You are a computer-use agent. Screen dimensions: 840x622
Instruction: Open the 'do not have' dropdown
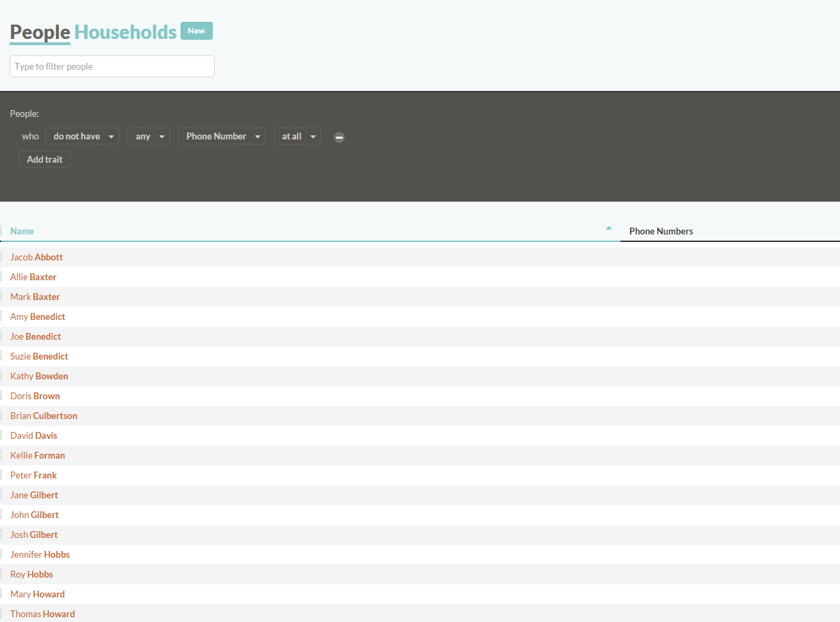83,137
